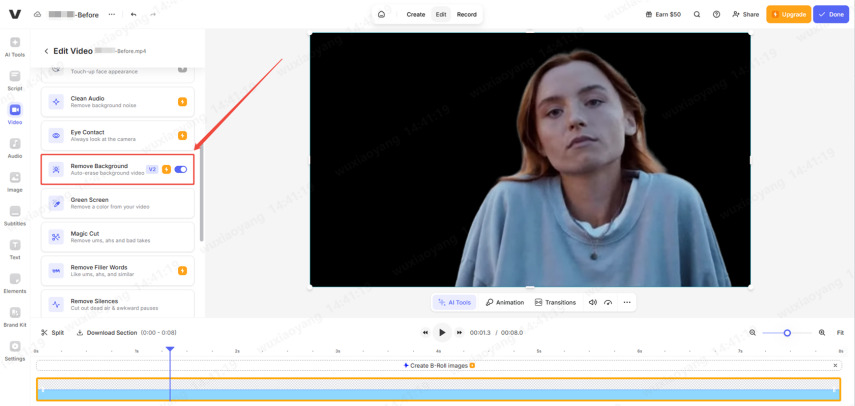
Task: Select Remove Filler Words tool
Action: click(x=118, y=271)
